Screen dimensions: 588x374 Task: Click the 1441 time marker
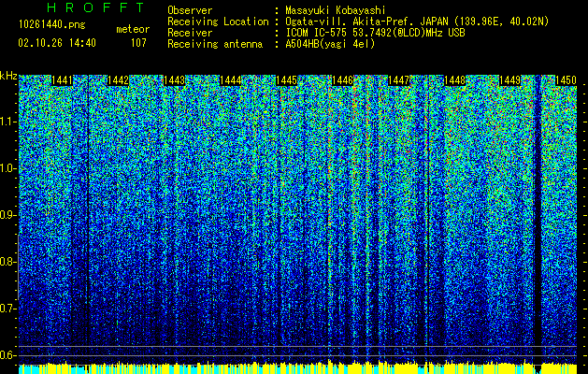coord(62,80)
